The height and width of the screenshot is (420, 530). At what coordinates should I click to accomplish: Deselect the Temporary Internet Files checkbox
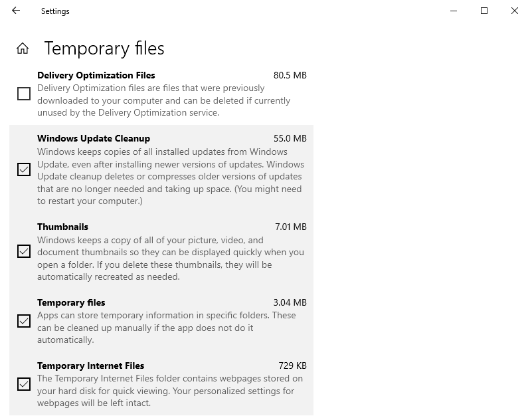tap(24, 384)
